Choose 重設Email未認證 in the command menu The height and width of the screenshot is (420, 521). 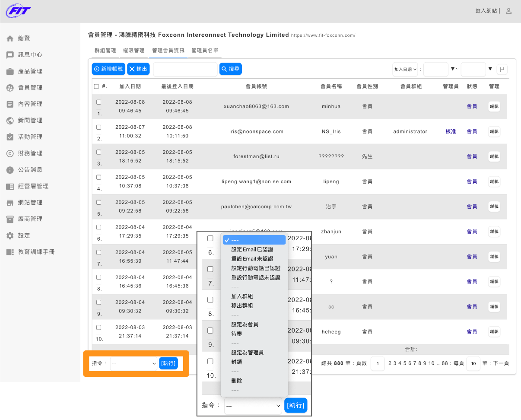click(252, 259)
